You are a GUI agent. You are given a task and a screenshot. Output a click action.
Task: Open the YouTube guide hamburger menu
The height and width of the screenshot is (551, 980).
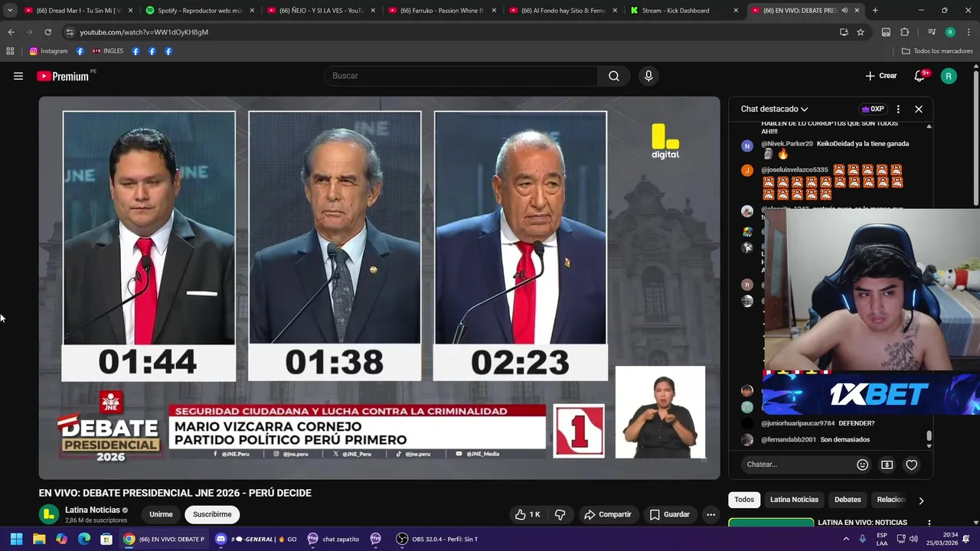[18, 76]
